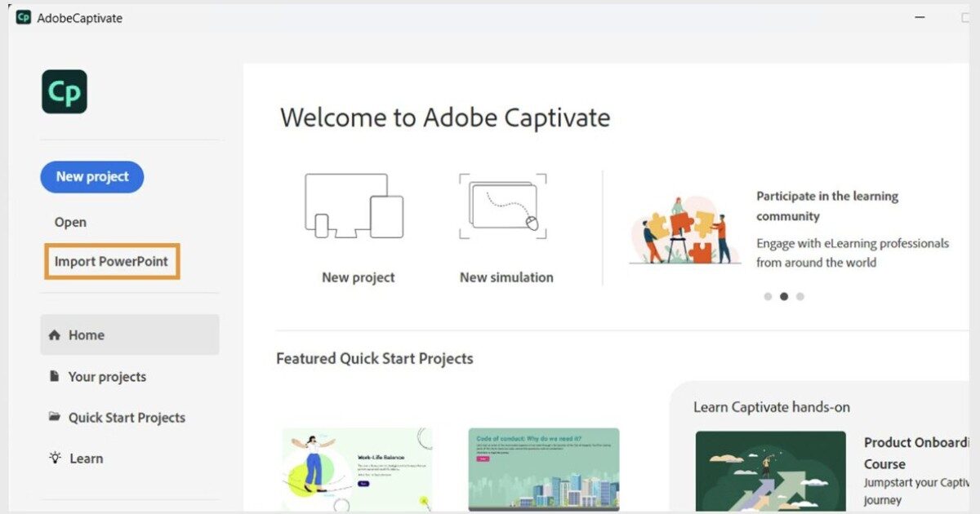980x514 pixels.
Task: Click the blue New project button
Action: pos(92,177)
